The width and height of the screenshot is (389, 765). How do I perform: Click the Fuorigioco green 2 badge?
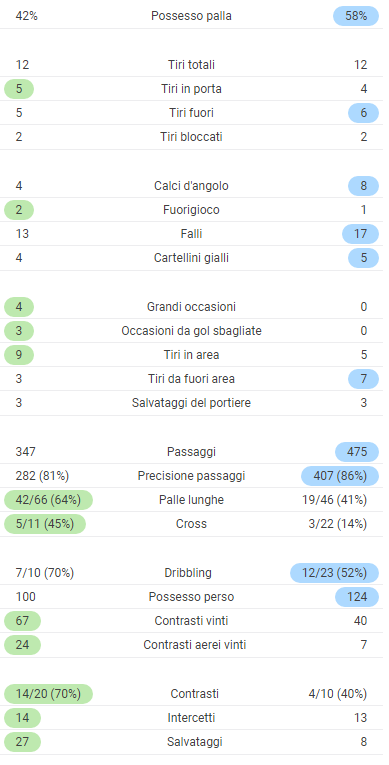19,210
